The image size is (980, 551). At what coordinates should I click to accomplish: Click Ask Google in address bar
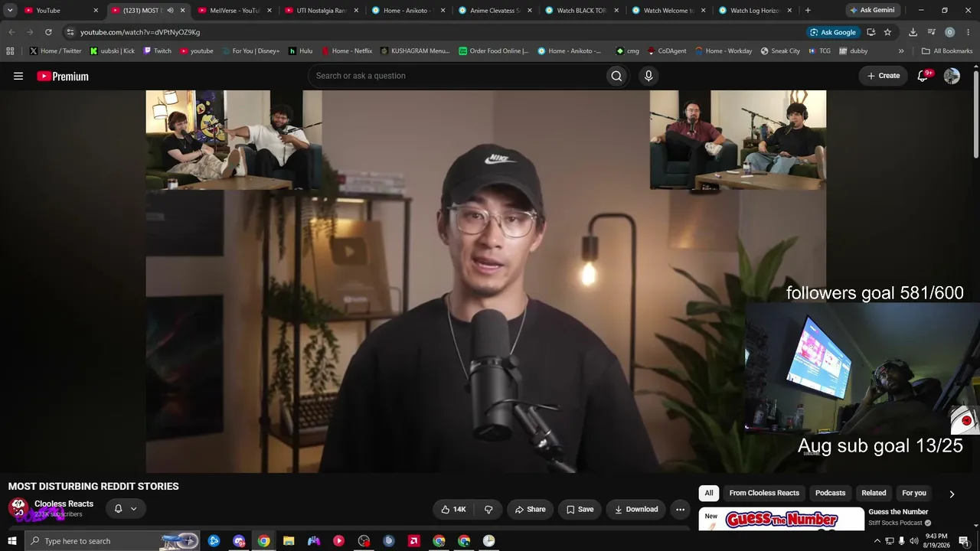(x=833, y=32)
